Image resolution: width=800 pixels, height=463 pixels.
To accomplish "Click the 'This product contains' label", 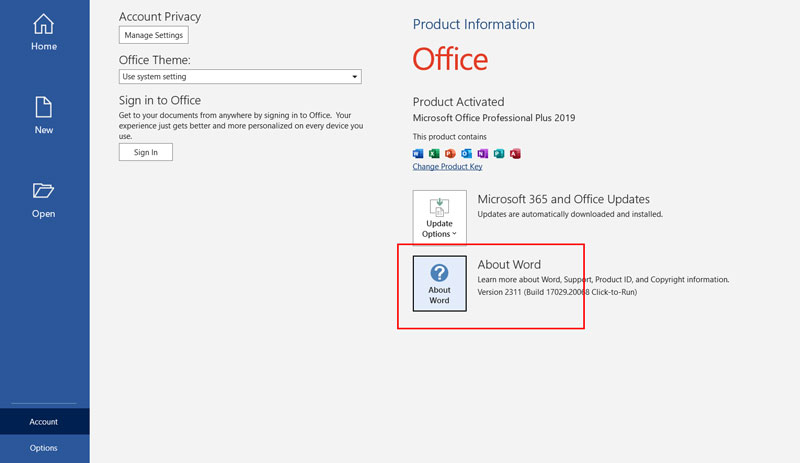I will (x=449, y=137).
